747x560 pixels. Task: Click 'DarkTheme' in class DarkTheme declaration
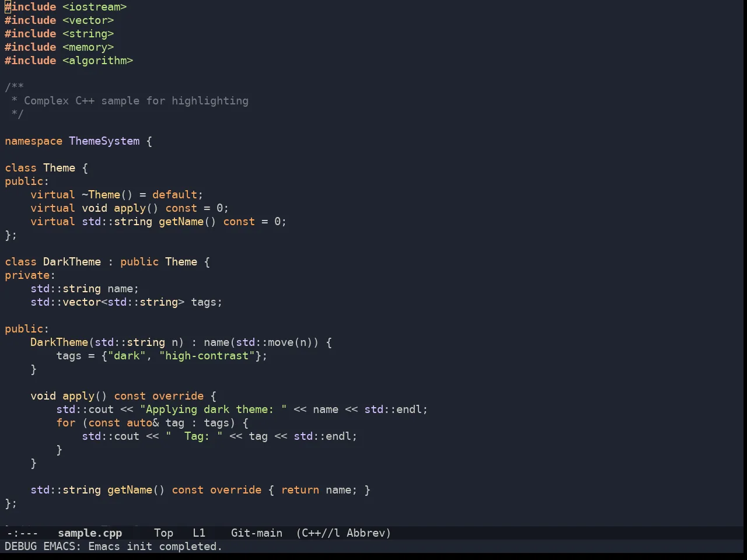click(x=72, y=262)
